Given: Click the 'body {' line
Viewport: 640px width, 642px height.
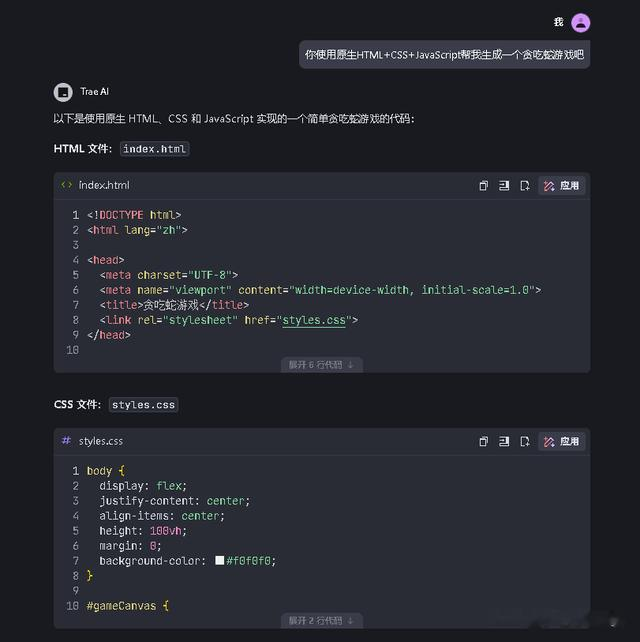Looking at the screenshot, I should click(x=105, y=471).
